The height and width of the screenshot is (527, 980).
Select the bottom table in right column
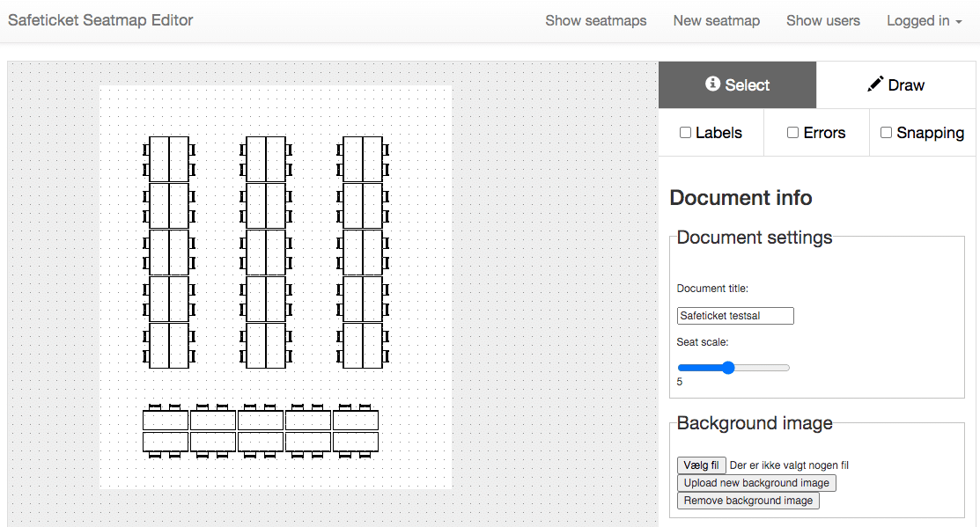point(363,345)
